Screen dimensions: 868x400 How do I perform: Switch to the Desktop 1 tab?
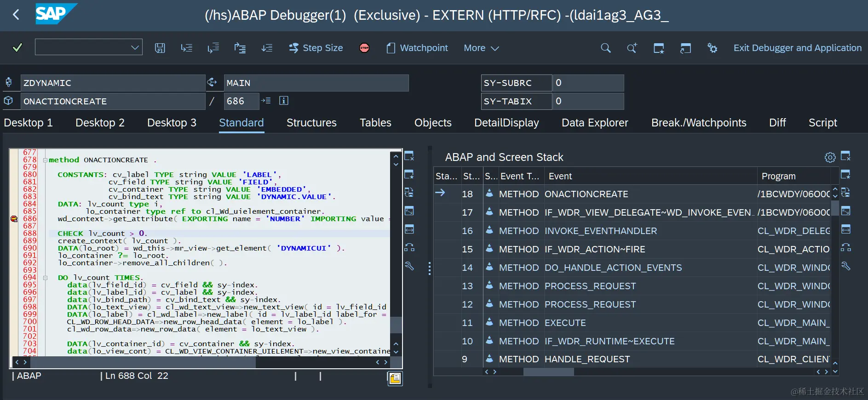point(28,123)
